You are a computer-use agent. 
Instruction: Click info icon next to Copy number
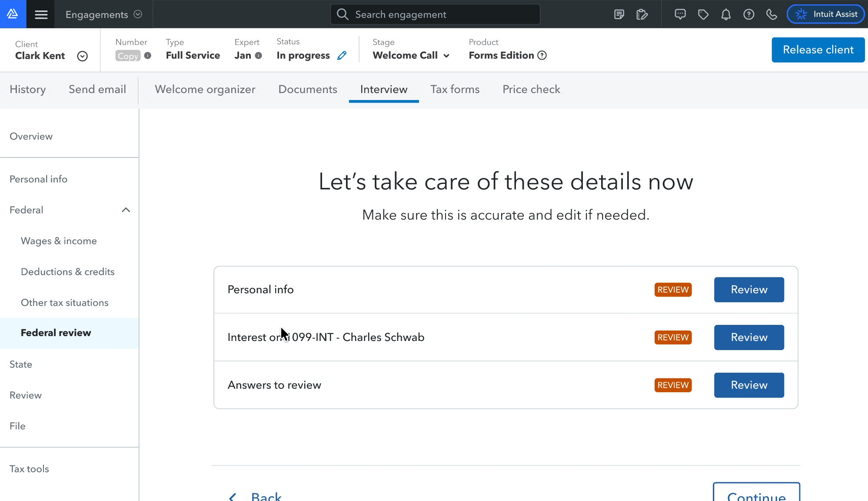[x=148, y=56]
